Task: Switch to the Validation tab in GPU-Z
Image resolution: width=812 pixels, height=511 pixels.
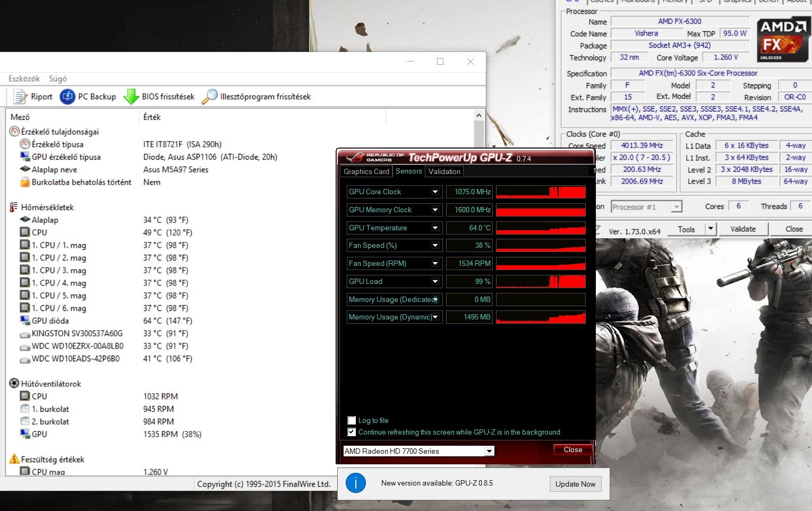Action: (x=445, y=171)
